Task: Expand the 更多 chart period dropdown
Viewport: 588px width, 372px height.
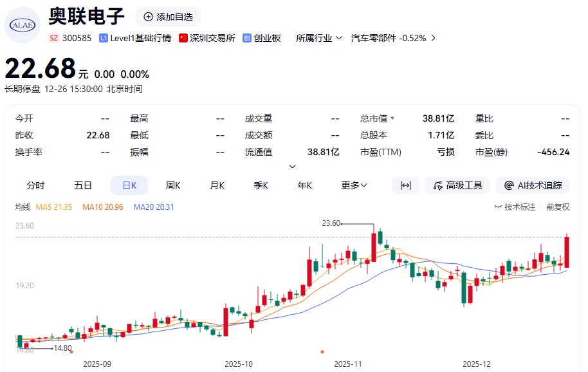Action: 354,185
